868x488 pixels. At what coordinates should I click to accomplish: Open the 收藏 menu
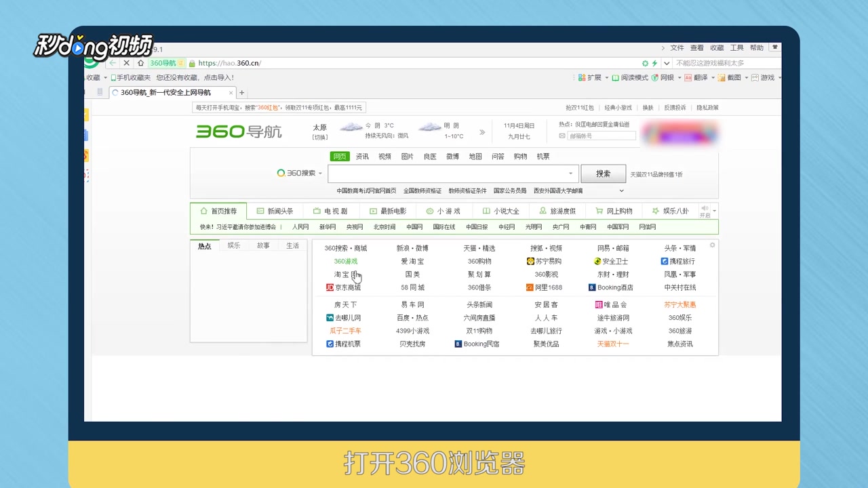coord(717,48)
